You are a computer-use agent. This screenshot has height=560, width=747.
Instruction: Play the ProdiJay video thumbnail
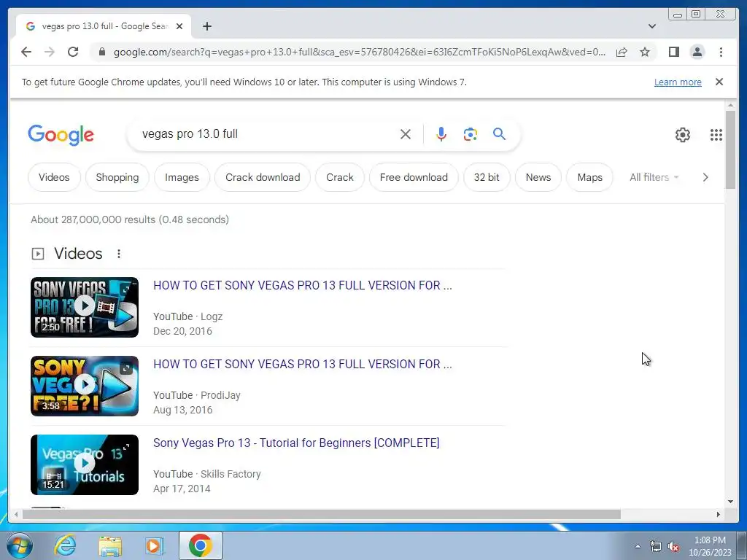(x=85, y=386)
